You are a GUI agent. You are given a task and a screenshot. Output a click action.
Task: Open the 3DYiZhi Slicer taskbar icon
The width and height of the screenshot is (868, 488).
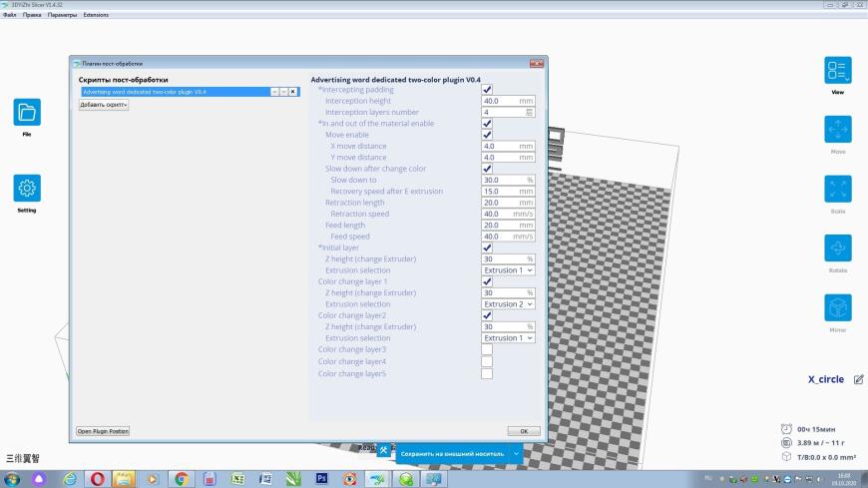(378, 479)
